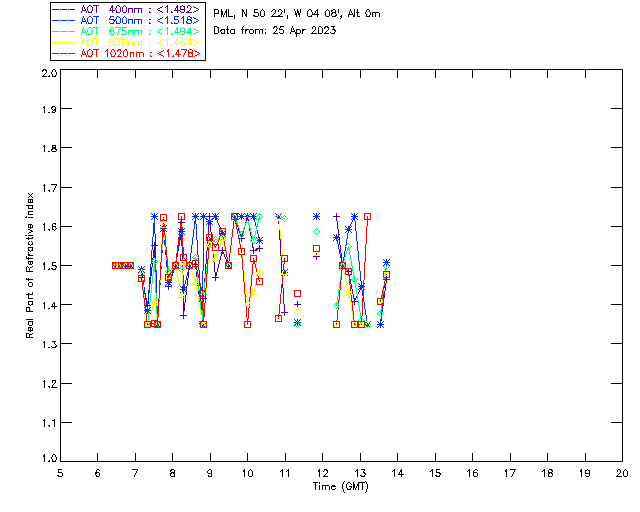Click the time-axis tick label 15
The height and width of the screenshot is (512, 640).
pos(435,473)
